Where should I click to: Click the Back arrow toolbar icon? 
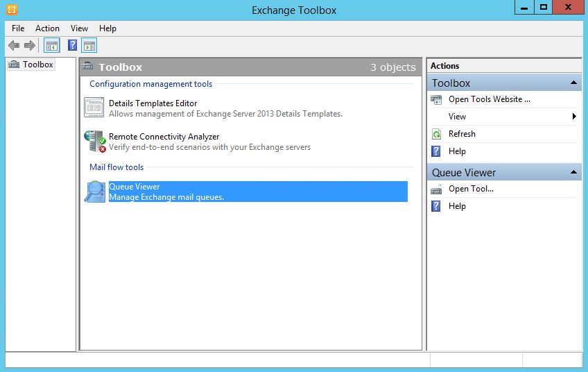14,46
